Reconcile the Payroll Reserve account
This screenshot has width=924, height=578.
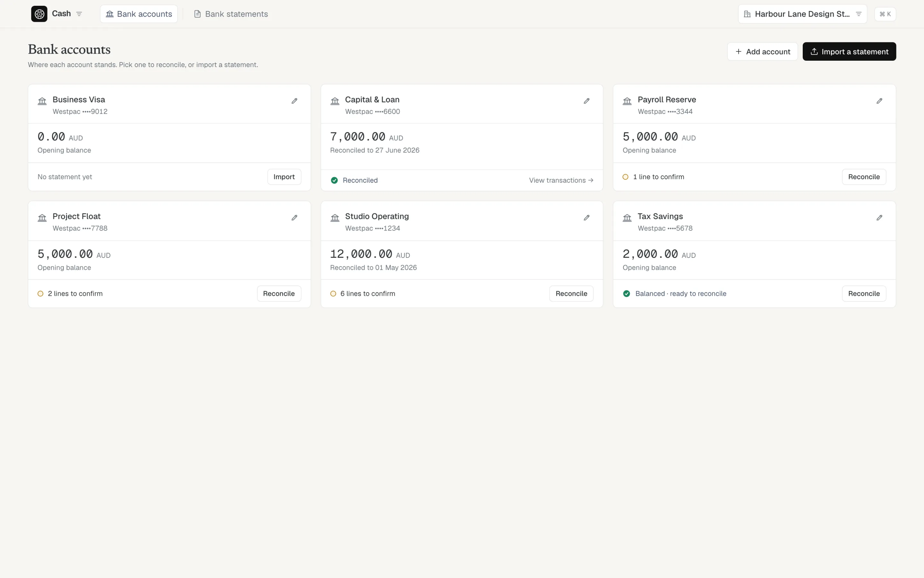864,177
